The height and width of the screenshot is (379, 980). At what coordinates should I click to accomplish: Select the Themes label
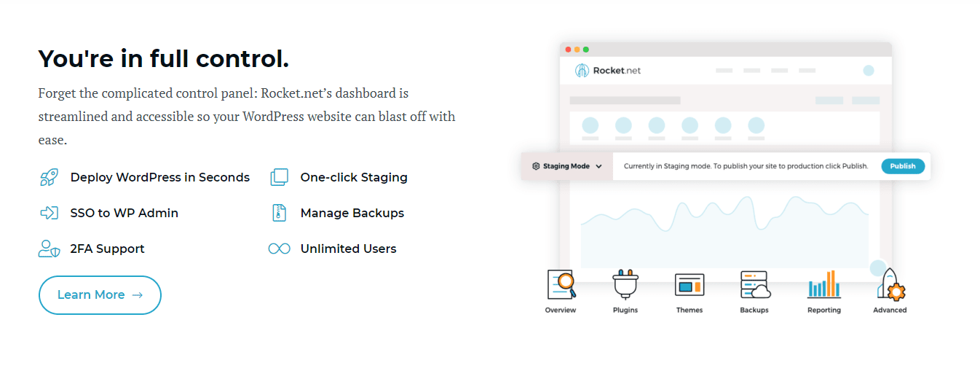(689, 310)
